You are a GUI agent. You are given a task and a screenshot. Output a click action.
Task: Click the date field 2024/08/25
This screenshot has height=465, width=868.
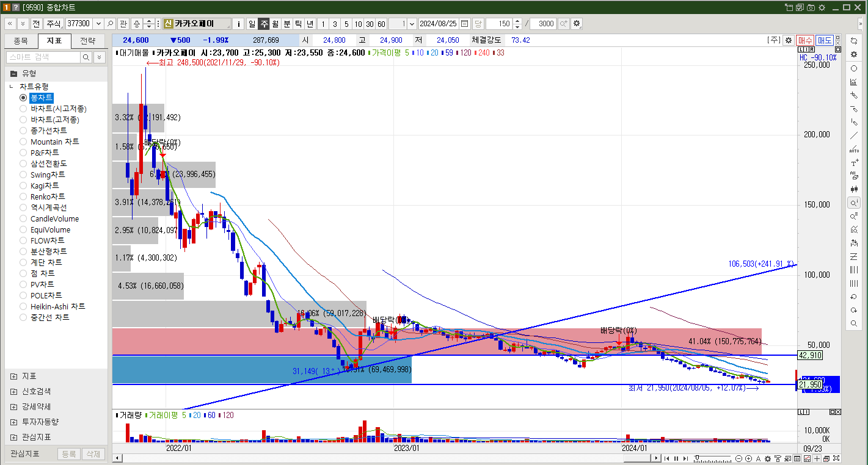click(x=439, y=24)
